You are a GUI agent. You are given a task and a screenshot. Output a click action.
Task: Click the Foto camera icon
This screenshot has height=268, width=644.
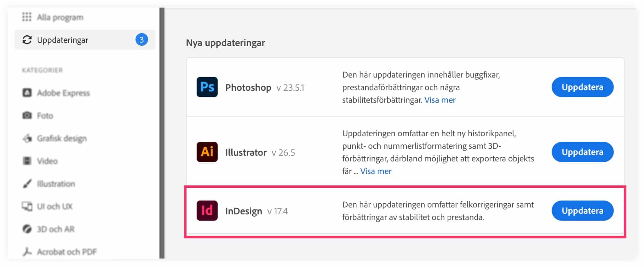tap(27, 115)
